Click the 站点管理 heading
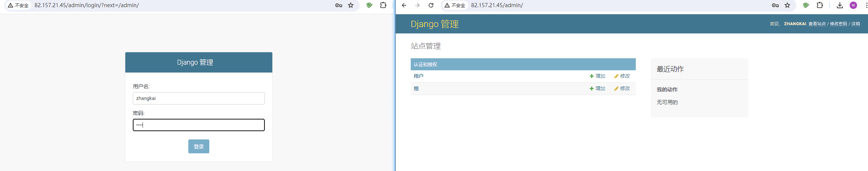 coord(426,46)
